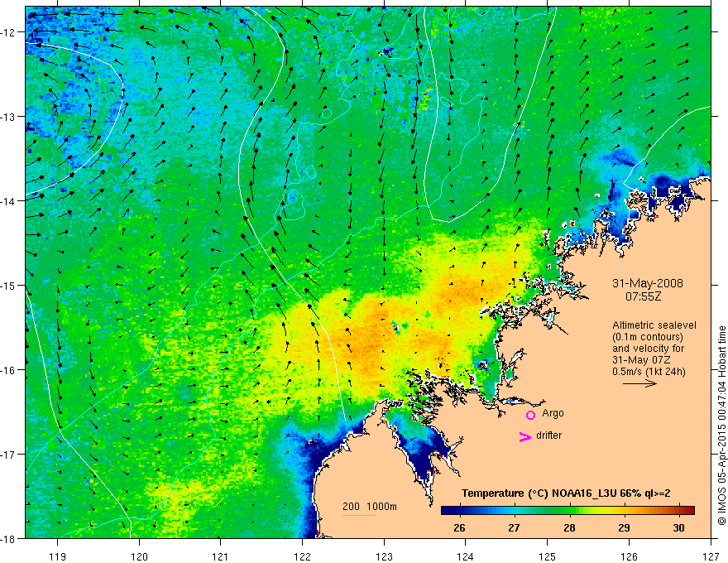Click the '31-May-2008' date text
Viewport: 728px width, 563px height.
pos(648,283)
